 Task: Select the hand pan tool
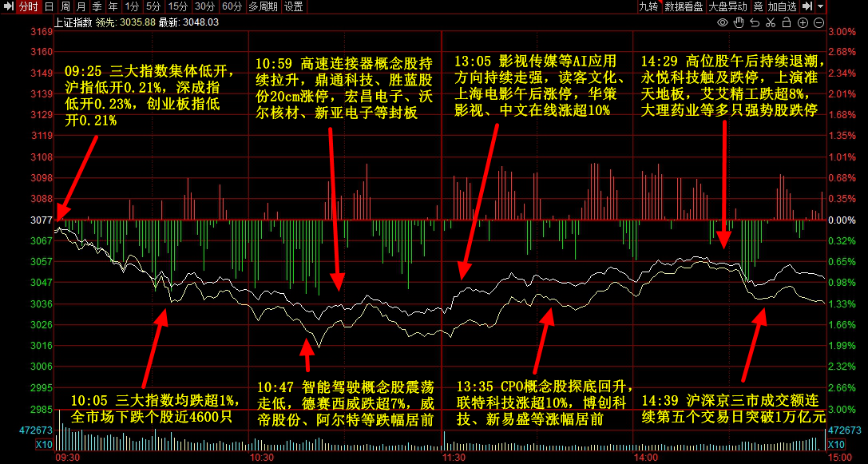pos(739,22)
